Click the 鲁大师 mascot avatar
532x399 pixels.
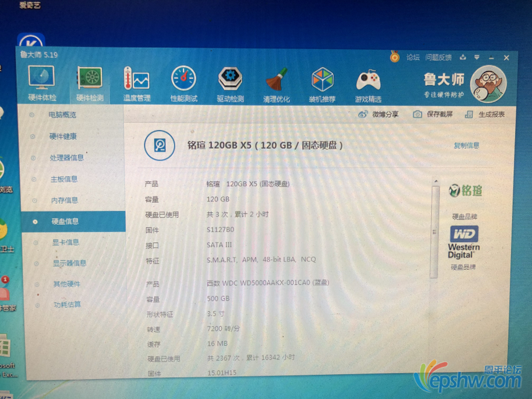point(489,84)
